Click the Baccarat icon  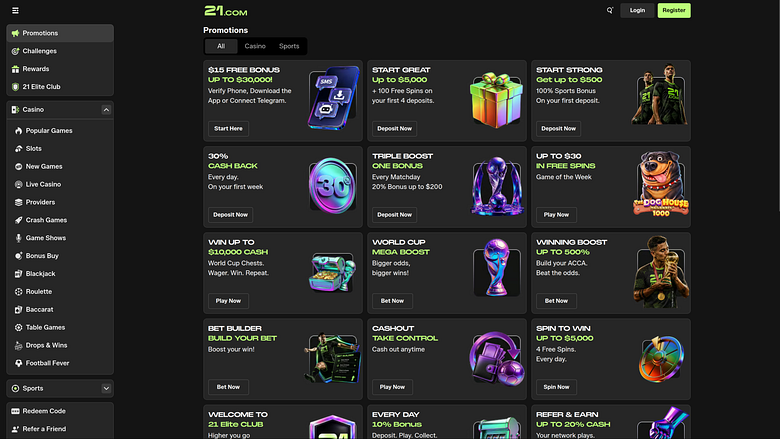18,310
